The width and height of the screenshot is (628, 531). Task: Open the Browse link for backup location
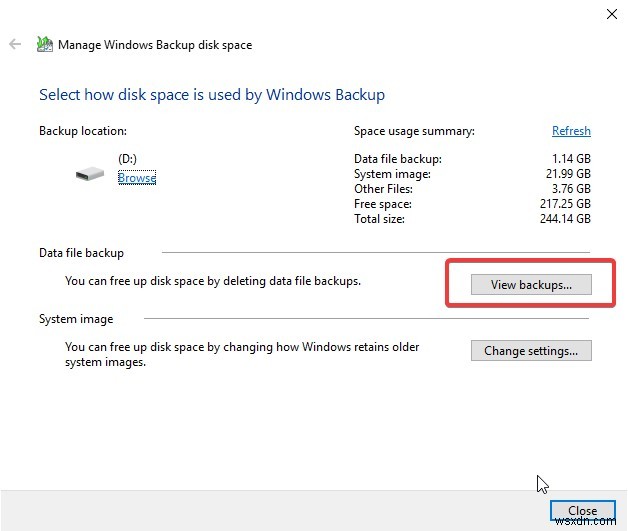[137, 177]
